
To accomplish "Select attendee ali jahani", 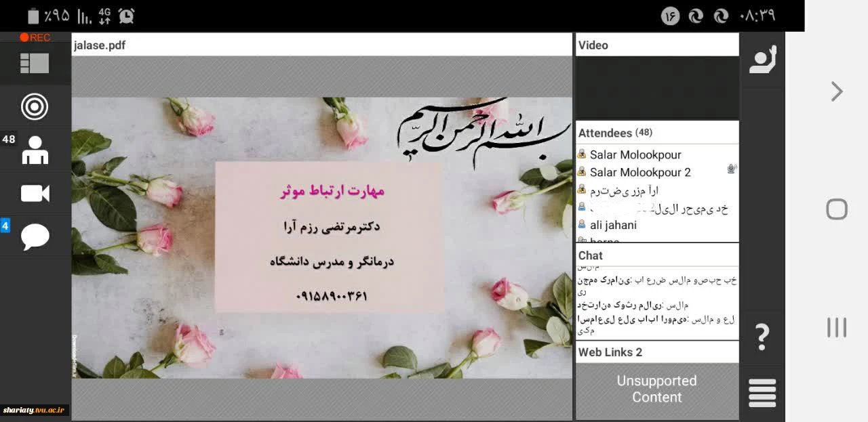I will coord(612,225).
